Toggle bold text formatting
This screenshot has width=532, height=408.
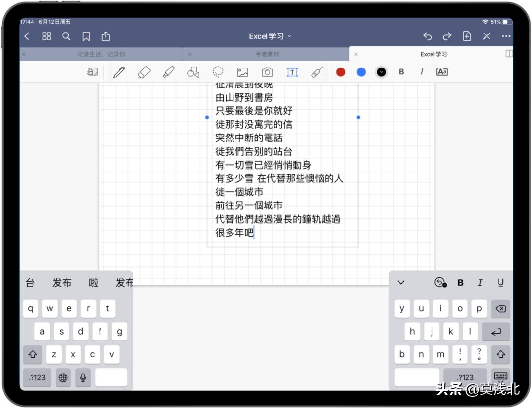(x=401, y=72)
